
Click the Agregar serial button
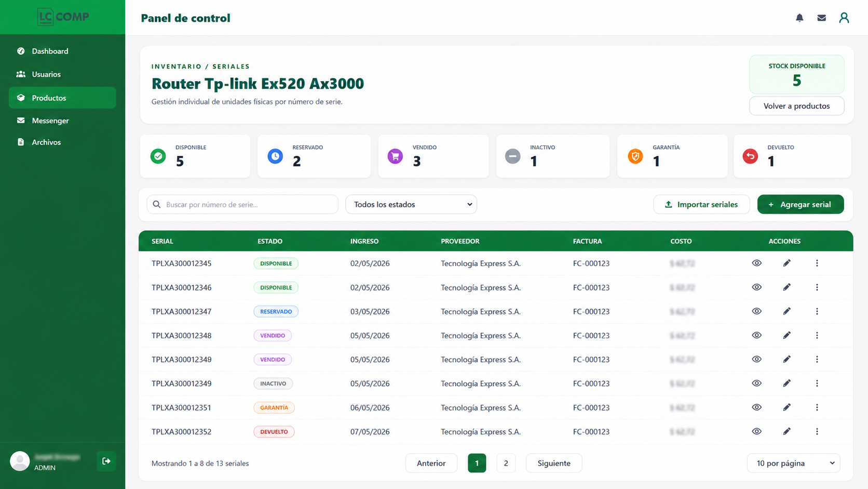(x=801, y=204)
